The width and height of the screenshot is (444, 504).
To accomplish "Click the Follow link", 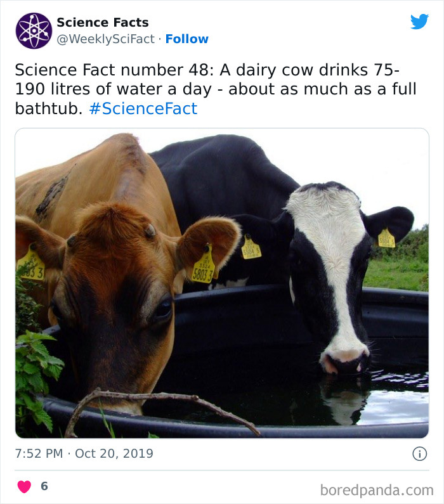I will pos(186,39).
